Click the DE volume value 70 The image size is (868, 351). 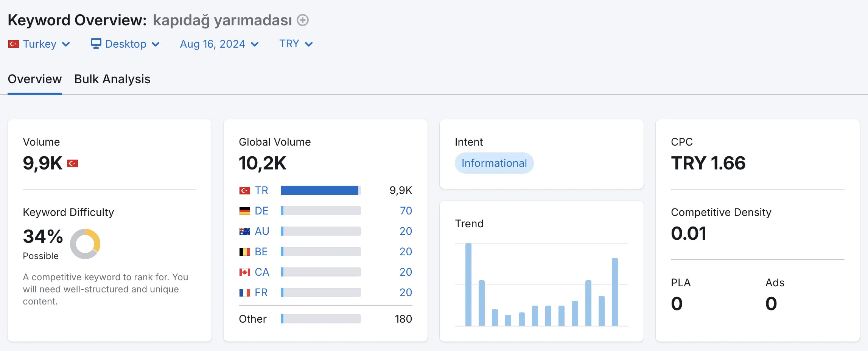click(406, 211)
